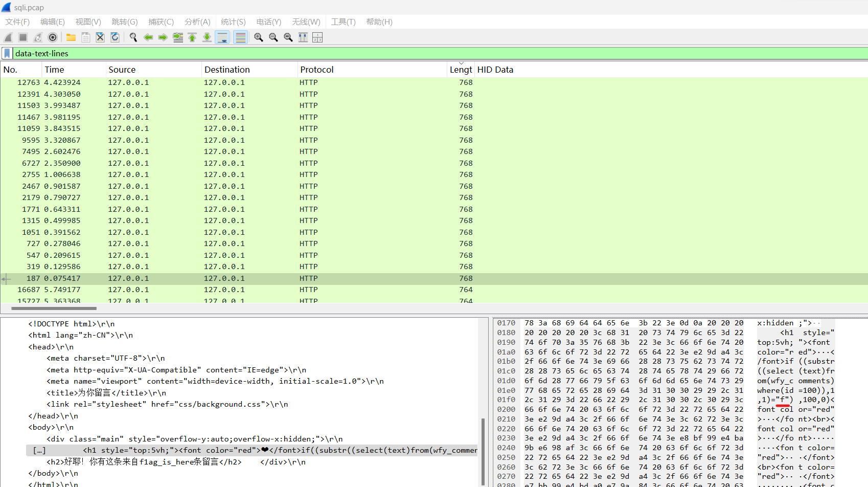The image size is (868, 487).
Task: Click the stop capture square icon
Action: tap(23, 37)
